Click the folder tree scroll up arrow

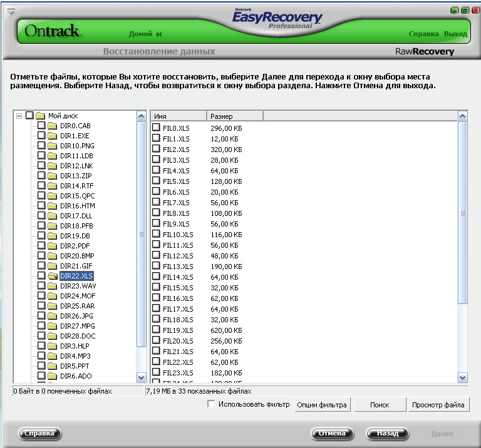[141, 116]
